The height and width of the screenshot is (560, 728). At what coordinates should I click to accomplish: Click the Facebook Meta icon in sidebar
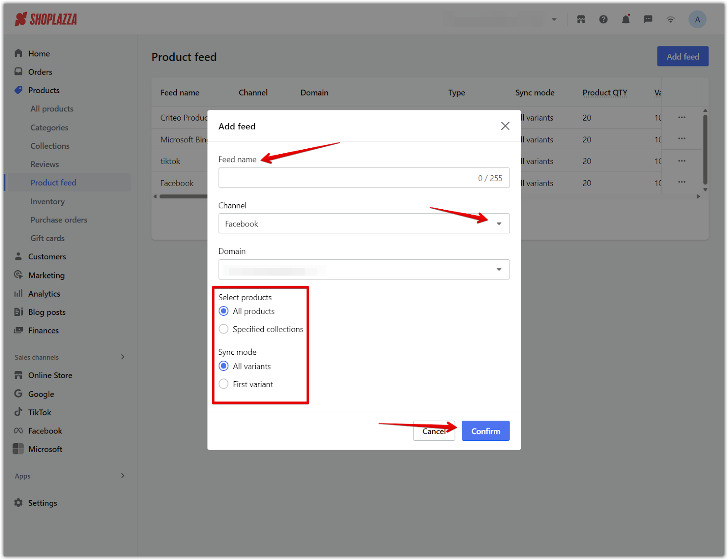pyautogui.click(x=18, y=430)
